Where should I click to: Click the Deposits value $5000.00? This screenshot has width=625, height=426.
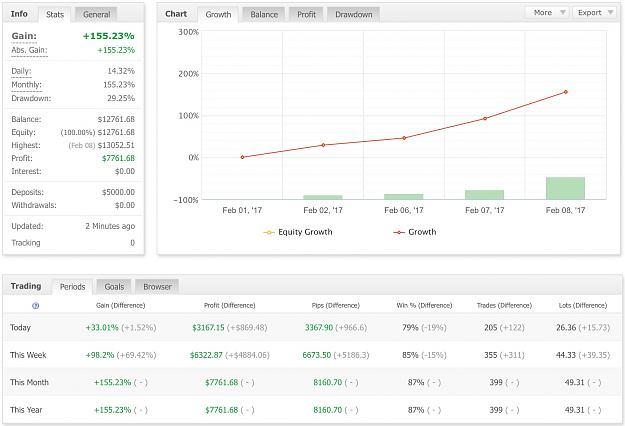(x=118, y=192)
